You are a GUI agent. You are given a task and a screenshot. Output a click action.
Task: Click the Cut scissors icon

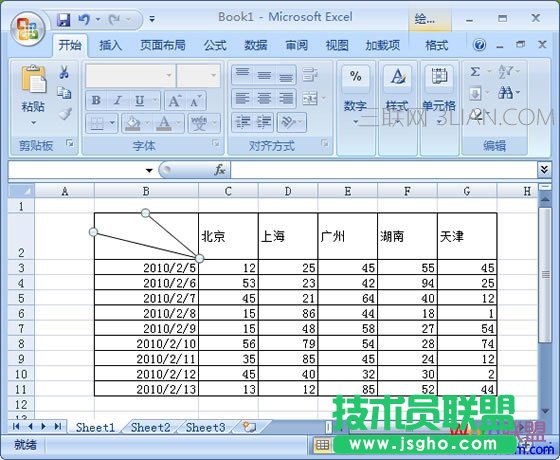click(x=64, y=72)
